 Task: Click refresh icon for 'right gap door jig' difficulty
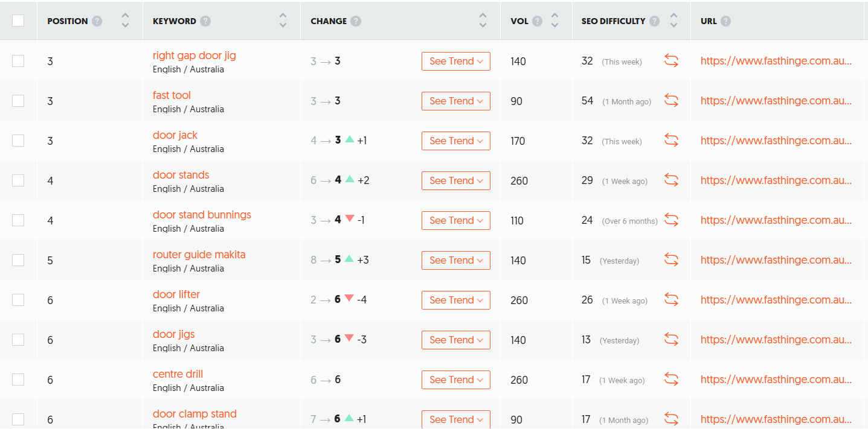point(671,61)
